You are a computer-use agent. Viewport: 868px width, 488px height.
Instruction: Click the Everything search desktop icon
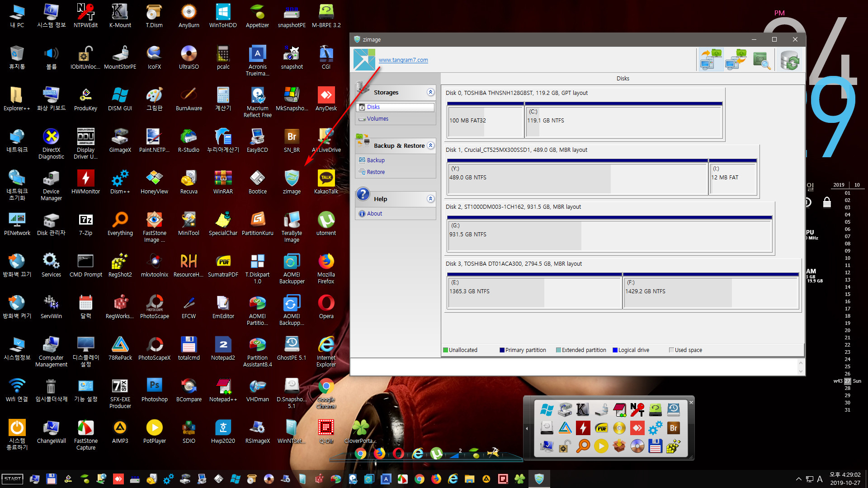click(120, 223)
